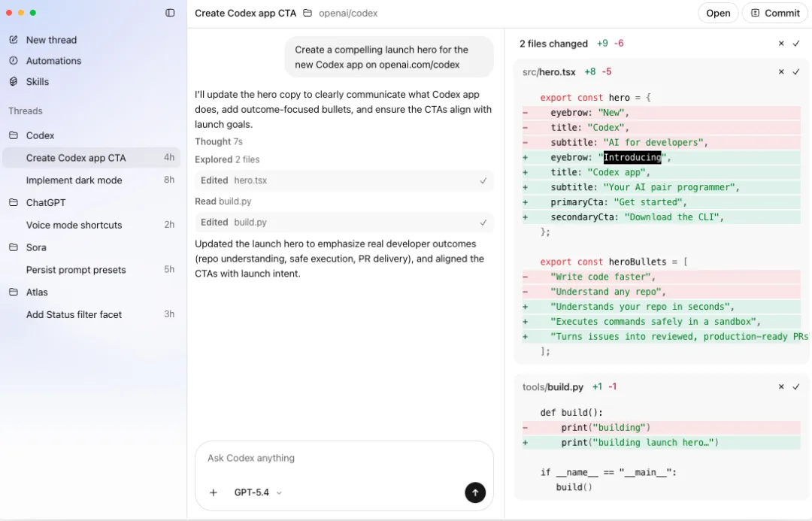Open Skills cube icon
This screenshot has width=812, height=521.
(14, 81)
